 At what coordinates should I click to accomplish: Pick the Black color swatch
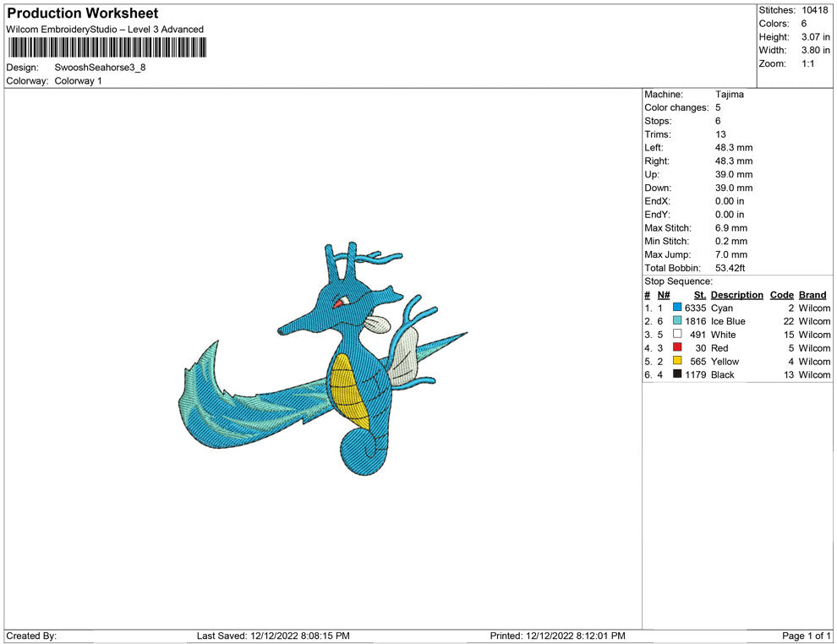pos(677,374)
